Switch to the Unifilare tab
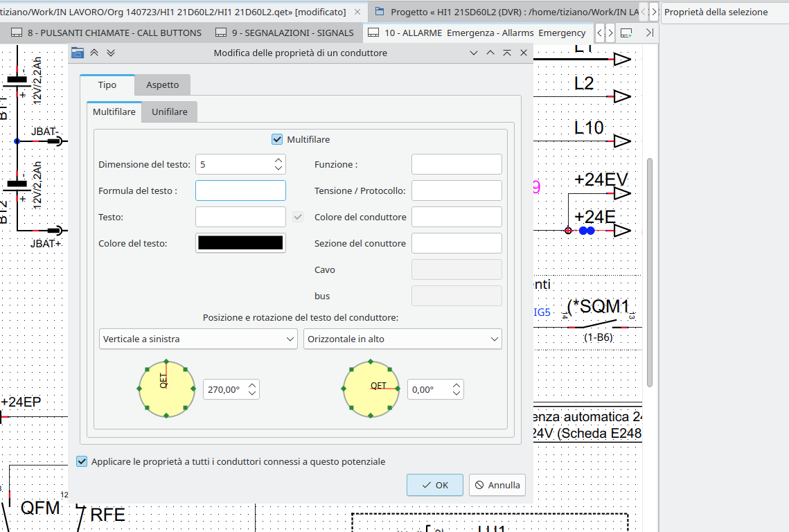789x532 pixels. (169, 112)
